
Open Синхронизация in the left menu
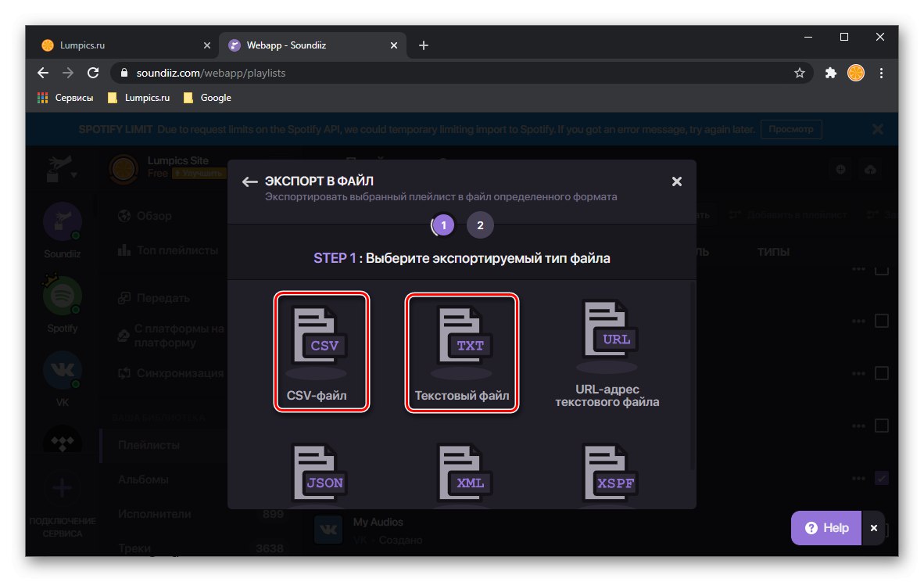tap(171, 372)
